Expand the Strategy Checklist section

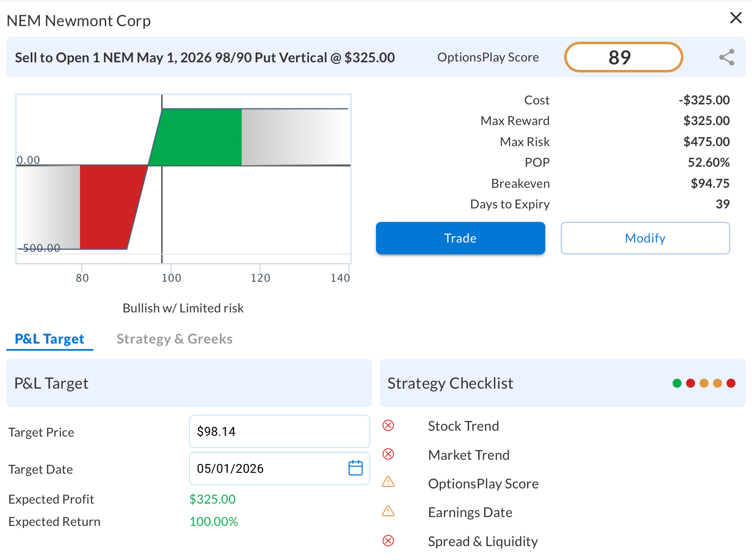450,383
